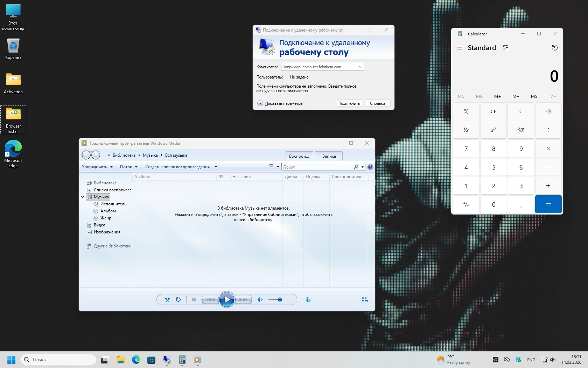Open the Поток menu
Viewport: 588px width, 368px height.
[128, 167]
